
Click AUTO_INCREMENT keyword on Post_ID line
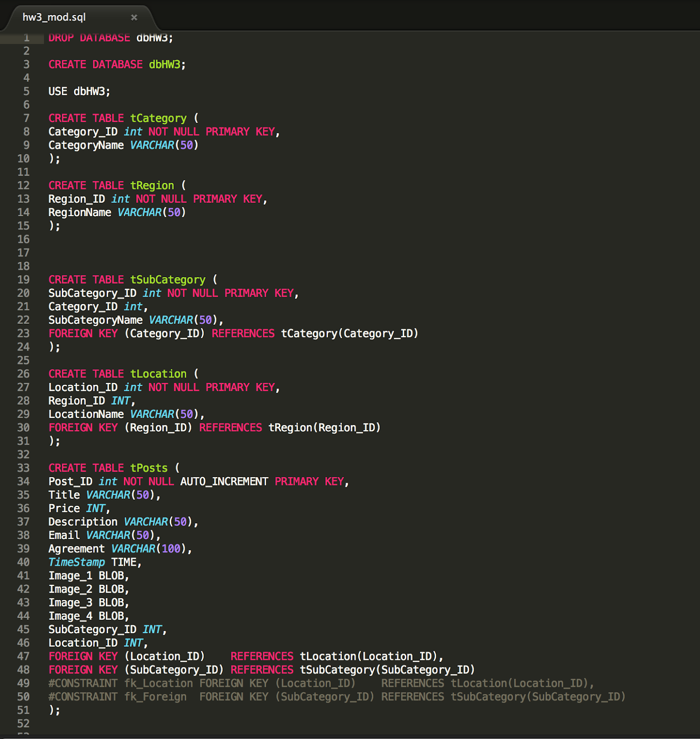[x=224, y=481]
